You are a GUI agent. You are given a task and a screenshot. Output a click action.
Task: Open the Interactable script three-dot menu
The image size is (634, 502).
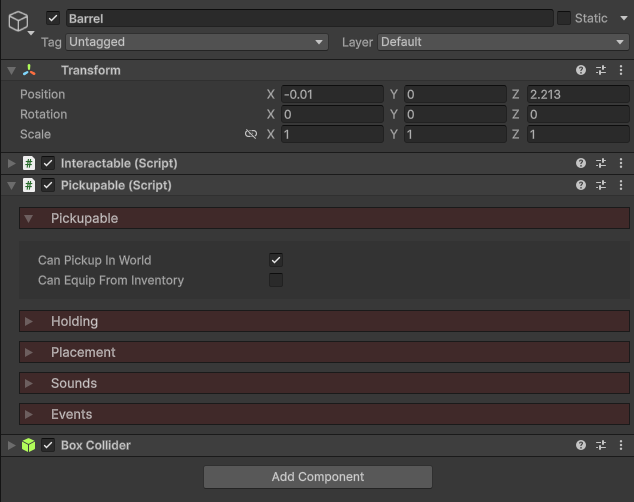[621, 164]
